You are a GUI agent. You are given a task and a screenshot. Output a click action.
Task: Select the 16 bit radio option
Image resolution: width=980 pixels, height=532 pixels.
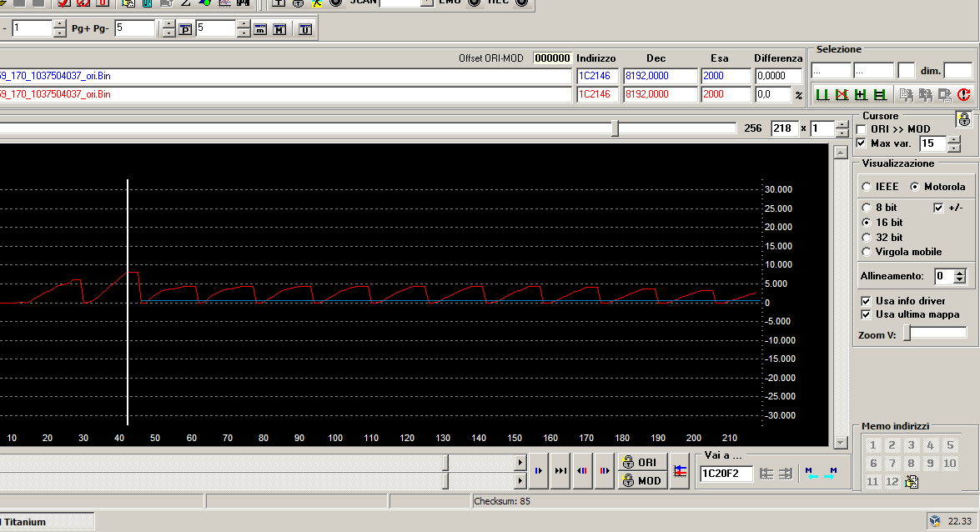coord(867,223)
